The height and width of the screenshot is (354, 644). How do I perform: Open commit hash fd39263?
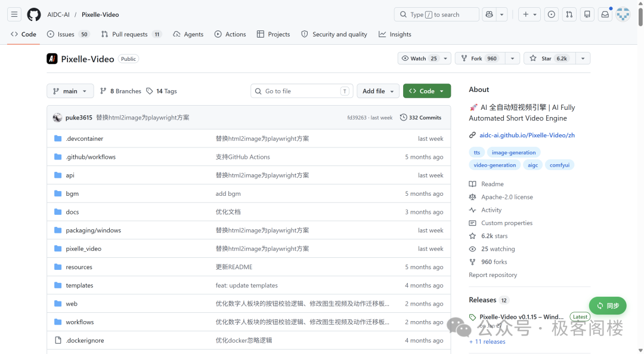coord(357,118)
